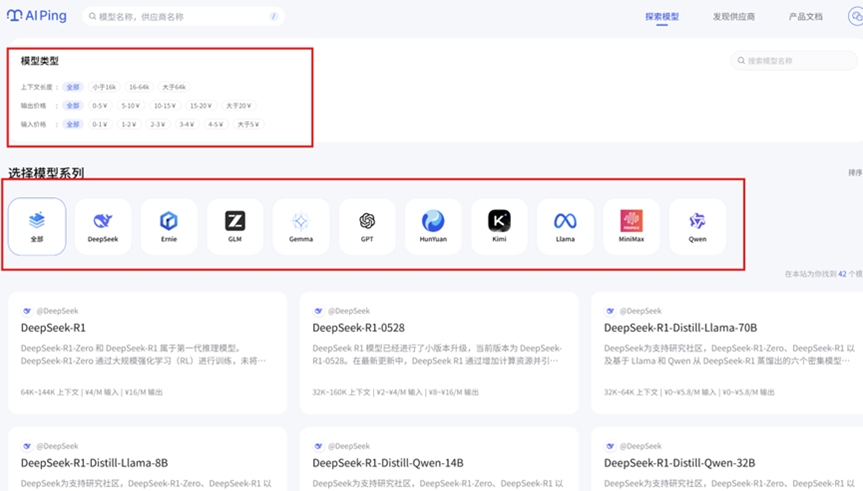Open DeepSeek-R1-Distill-Qwen-32B model title

click(x=680, y=463)
